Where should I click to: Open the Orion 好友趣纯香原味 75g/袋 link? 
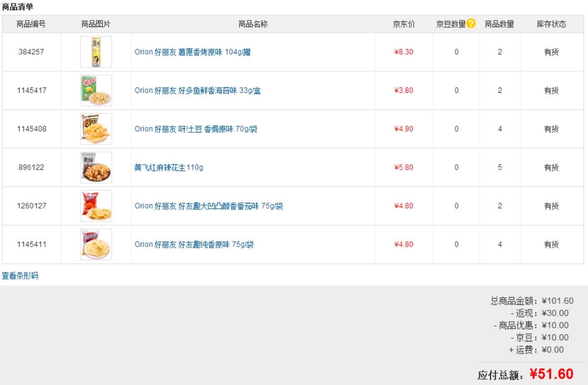point(194,244)
